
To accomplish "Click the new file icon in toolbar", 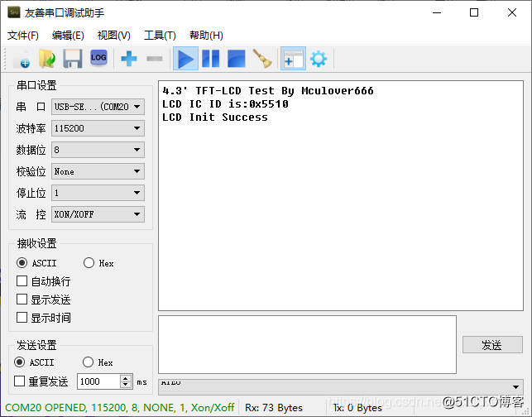I will click(22, 60).
